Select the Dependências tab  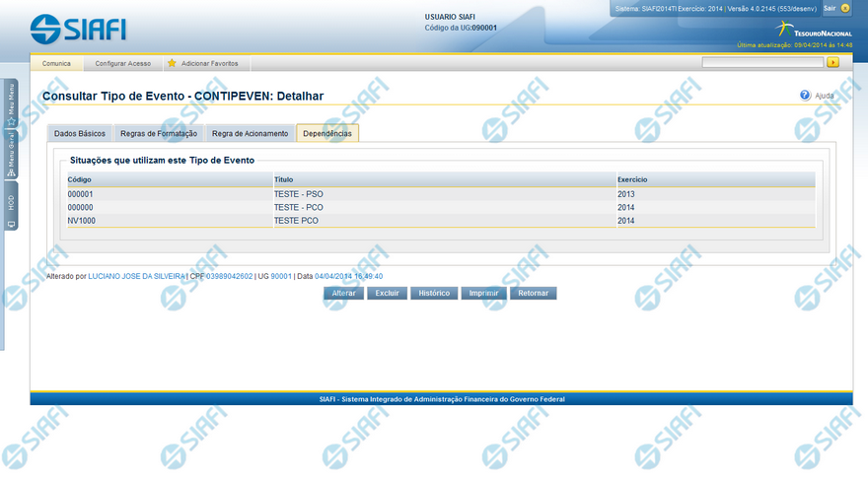tap(327, 133)
